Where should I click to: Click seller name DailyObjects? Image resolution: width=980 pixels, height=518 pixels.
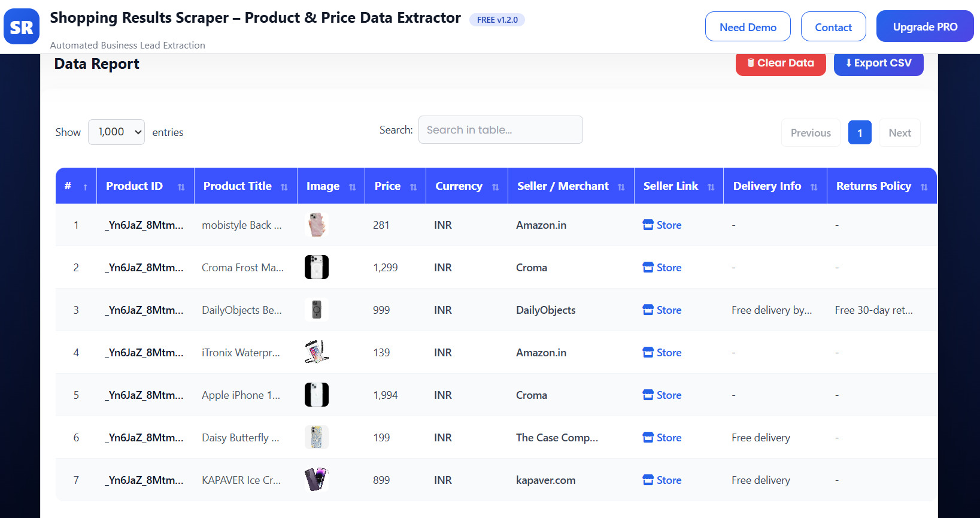[x=546, y=310]
